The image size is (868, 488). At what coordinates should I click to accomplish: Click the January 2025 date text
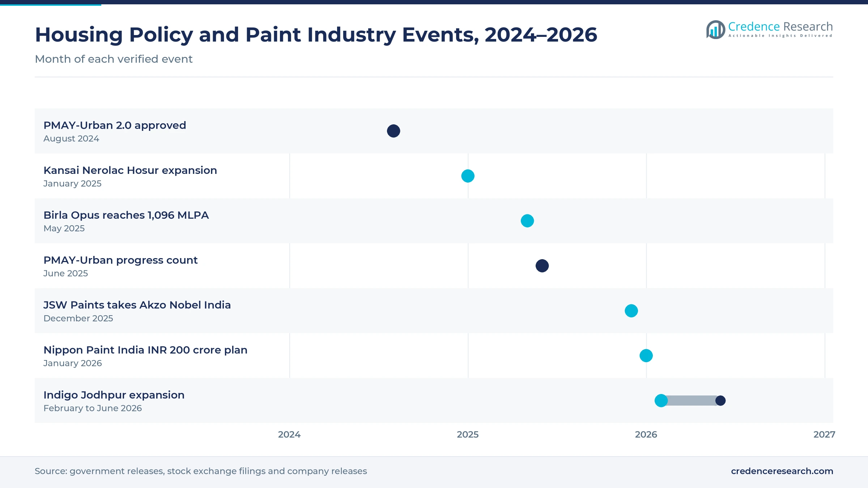pyautogui.click(x=72, y=184)
